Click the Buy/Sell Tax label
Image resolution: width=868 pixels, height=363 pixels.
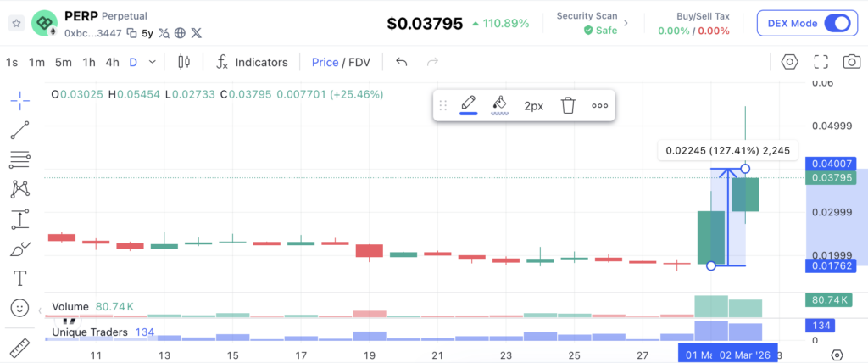pyautogui.click(x=703, y=16)
